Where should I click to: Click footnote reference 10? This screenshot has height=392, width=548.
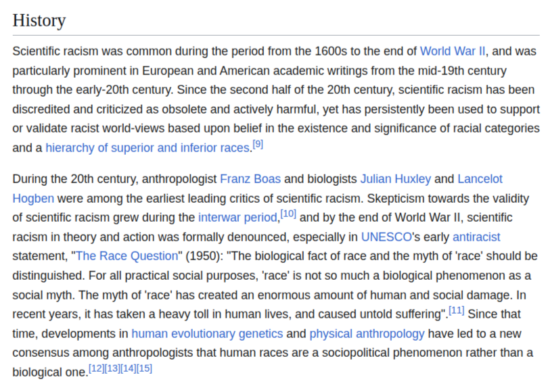click(288, 214)
